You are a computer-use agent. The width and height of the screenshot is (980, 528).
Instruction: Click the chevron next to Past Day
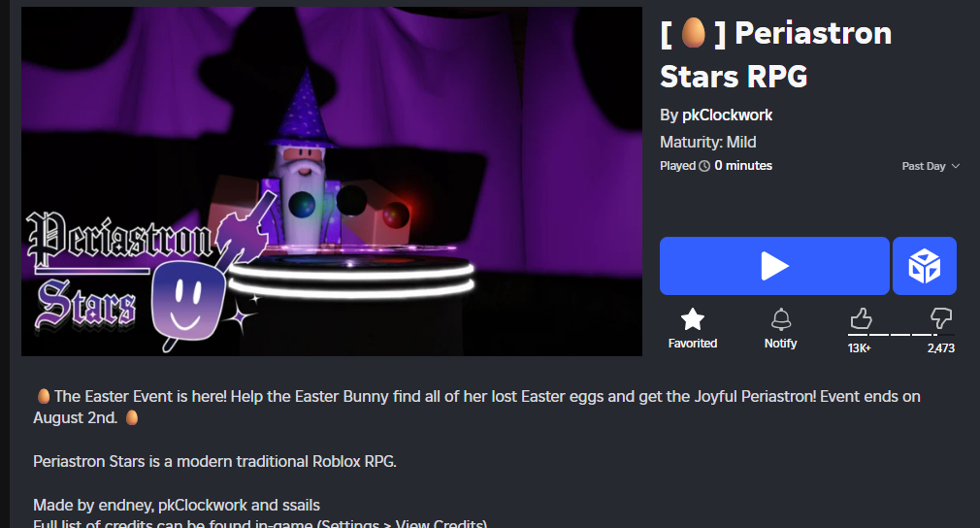click(x=955, y=166)
